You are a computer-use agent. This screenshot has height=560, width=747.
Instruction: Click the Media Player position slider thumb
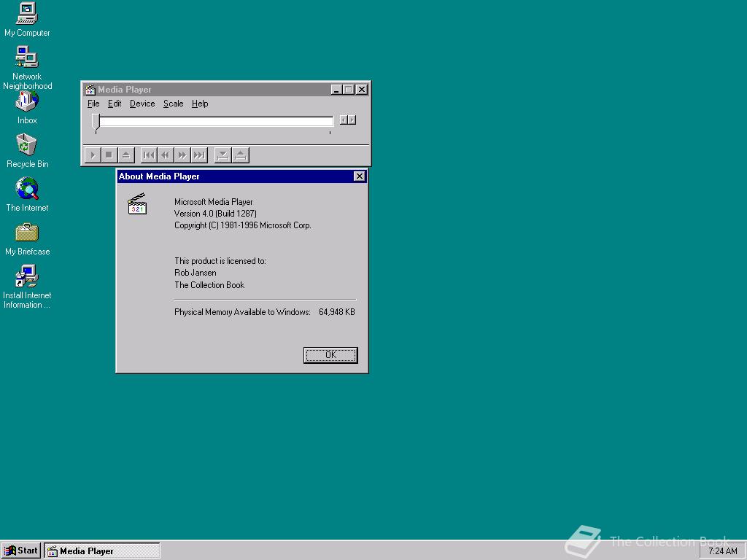96,122
